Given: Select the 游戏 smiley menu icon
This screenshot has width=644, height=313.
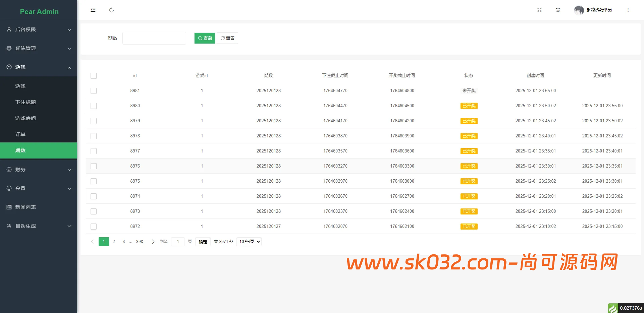Looking at the screenshot, I should [9, 67].
